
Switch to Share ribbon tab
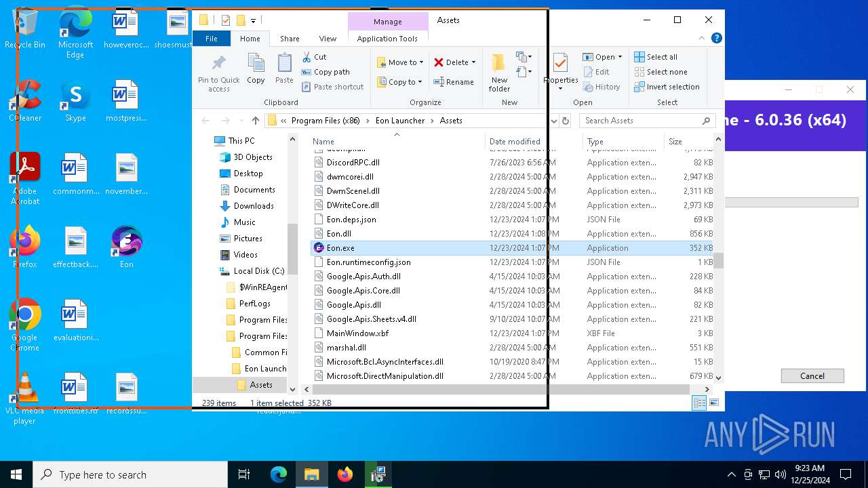290,39
